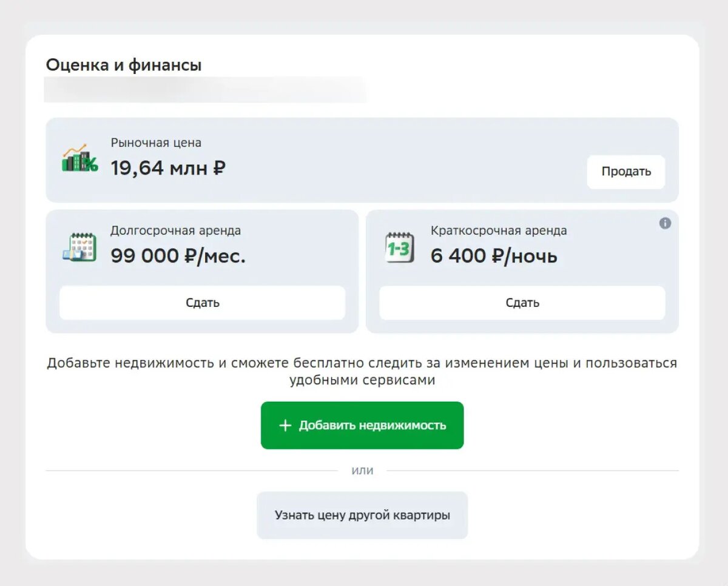The height and width of the screenshot is (586, 728).
Task: Click Сдать under Долгосрочная аренда
Action: 202,303
